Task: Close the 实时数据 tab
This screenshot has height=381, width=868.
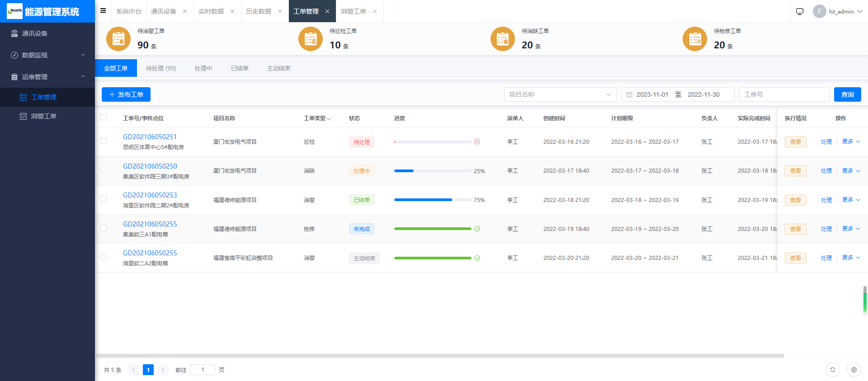Action: [x=232, y=11]
